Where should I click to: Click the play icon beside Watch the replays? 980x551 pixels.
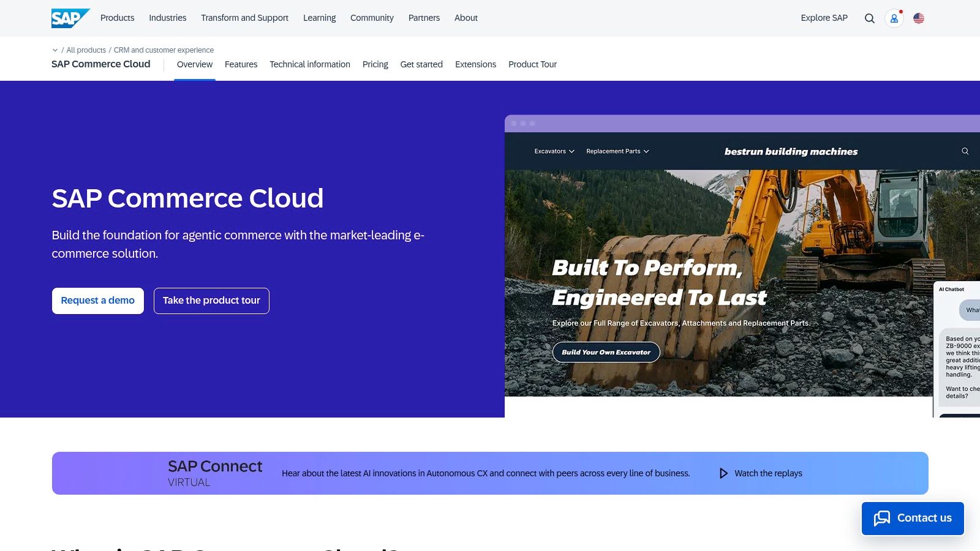pos(723,473)
